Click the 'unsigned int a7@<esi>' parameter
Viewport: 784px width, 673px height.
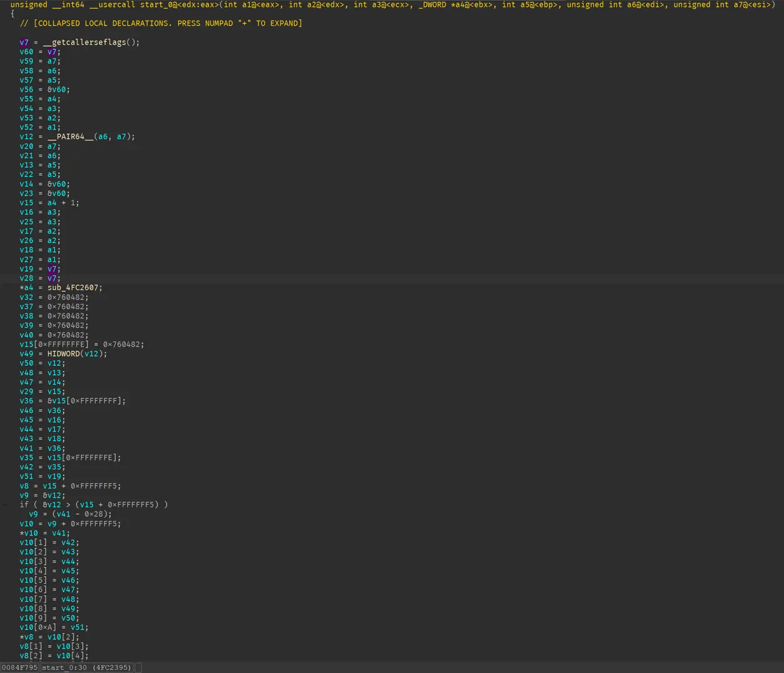pyautogui.click(x=722, y=5)
